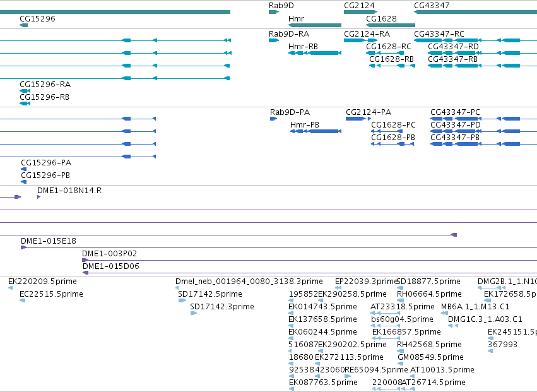Click the CG1628-RB transcript label
The width and height of the screenshot is (537, 392).
tap(391, 59)
